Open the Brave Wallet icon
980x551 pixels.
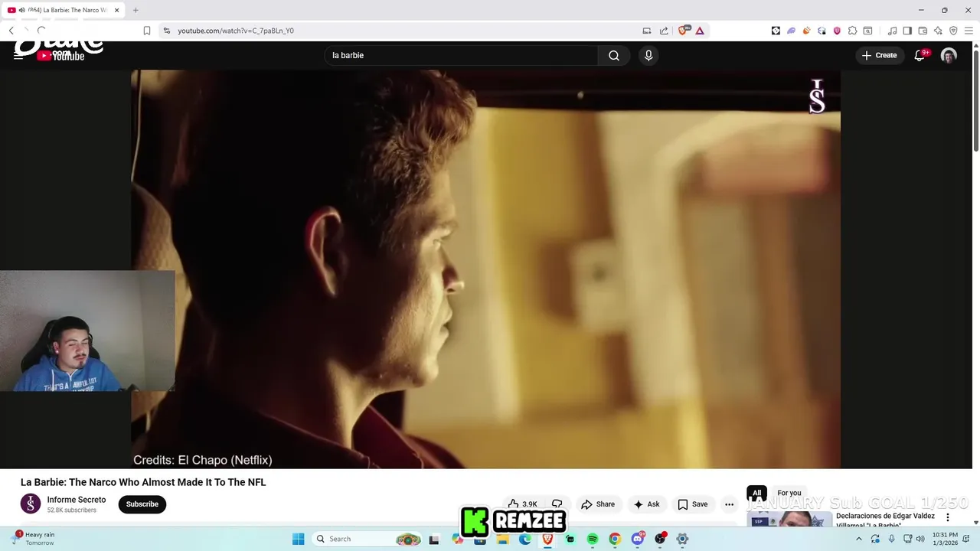coord(923,31)
